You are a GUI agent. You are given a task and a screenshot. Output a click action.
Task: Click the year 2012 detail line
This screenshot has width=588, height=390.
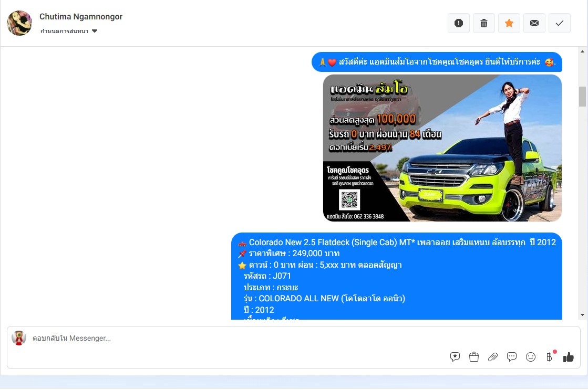click(x=259, y=310)
